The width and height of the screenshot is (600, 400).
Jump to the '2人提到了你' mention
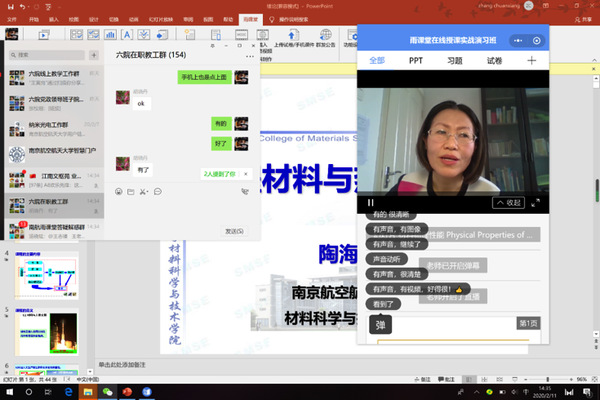[218, 174]
